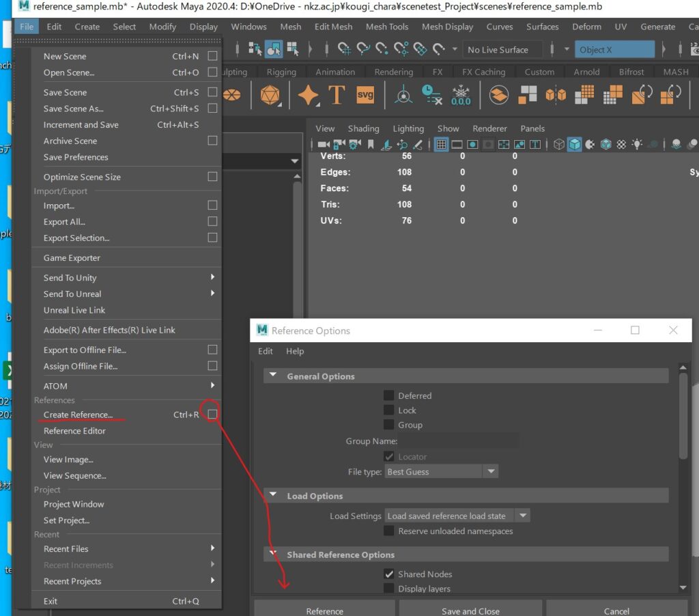Click center pivot shelf icon

(403, 95)
